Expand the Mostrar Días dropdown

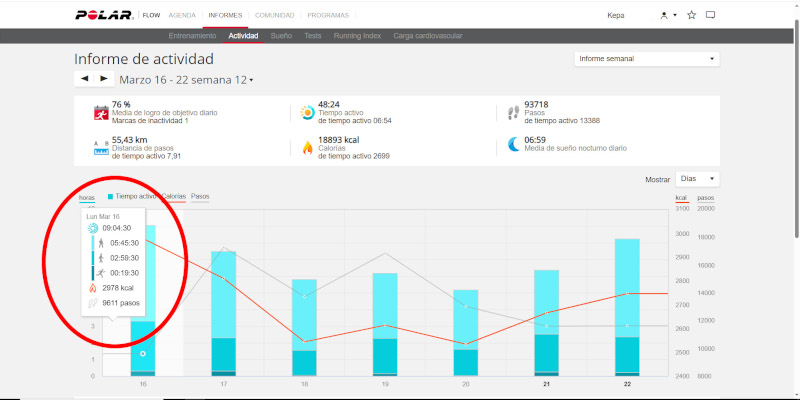[x=699, y=179]
